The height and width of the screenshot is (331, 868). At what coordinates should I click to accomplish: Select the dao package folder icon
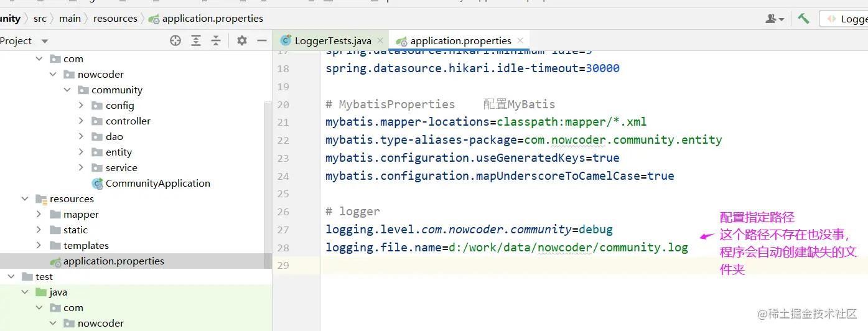point(96,136)
